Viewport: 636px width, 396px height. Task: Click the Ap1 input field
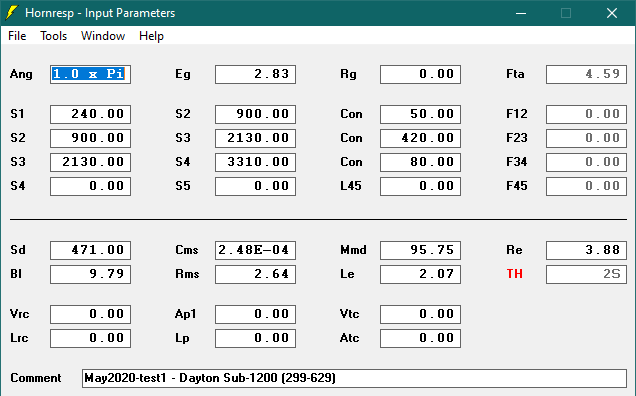[x=256, y=314]
